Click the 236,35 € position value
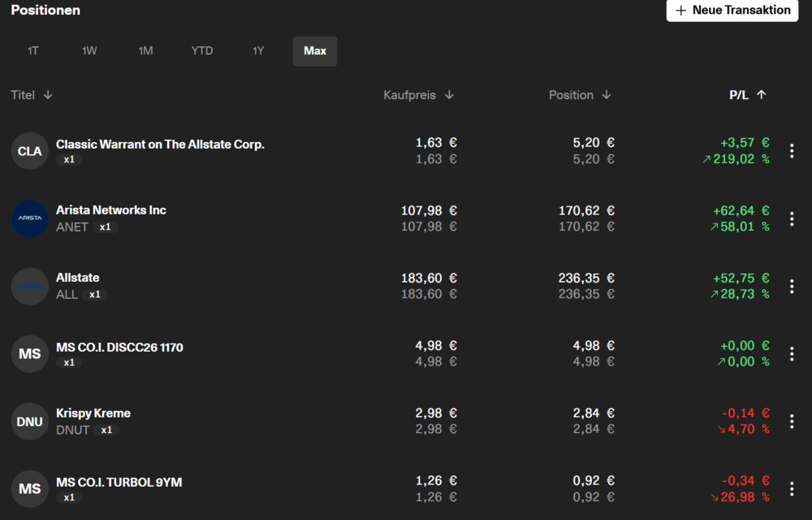 pos(586,278)
